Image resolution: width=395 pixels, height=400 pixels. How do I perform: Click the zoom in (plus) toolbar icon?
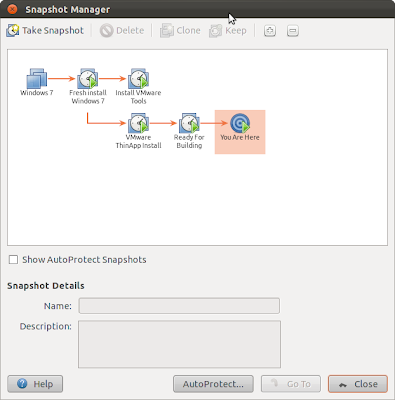(x=270, y=31)
